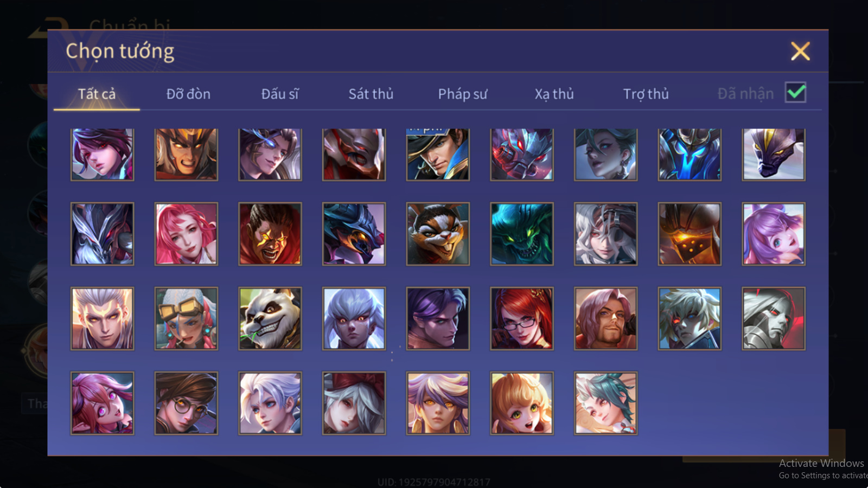Close the Chọn tướng dialog
The image size is (868, 488).
(x=800, y=52)
